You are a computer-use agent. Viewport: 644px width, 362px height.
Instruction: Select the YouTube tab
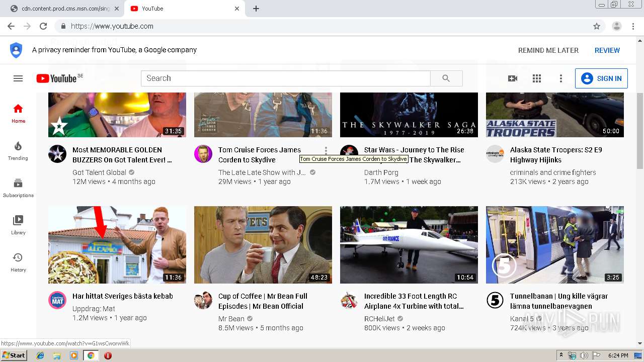[184, 9]
